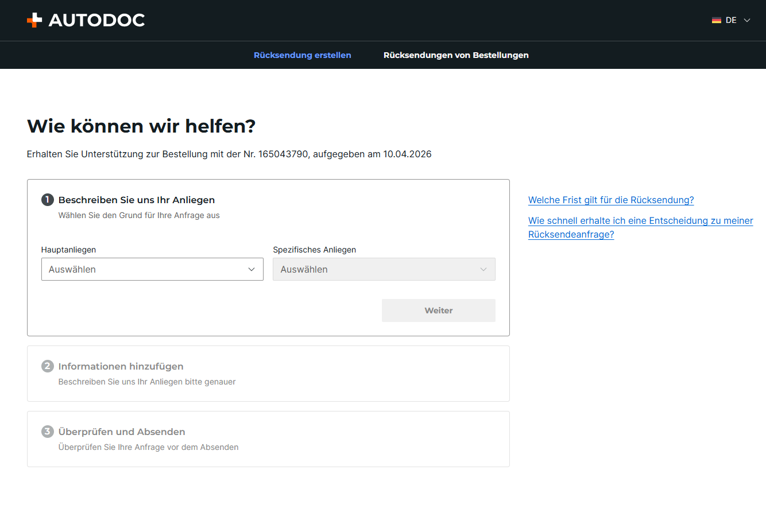Click the Wie können wir helfen? heading
The width and height of the screenshot is (766, 532).
[141, 126]
